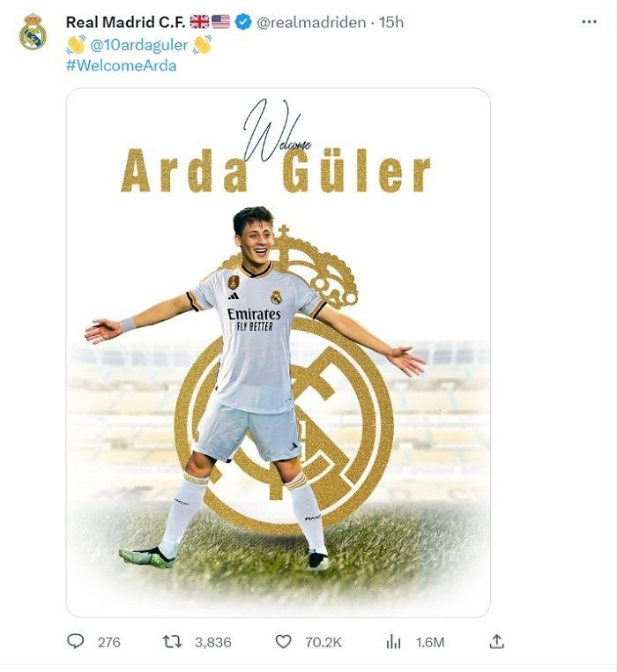Click the 3,836 retweets count

point(213,642)
